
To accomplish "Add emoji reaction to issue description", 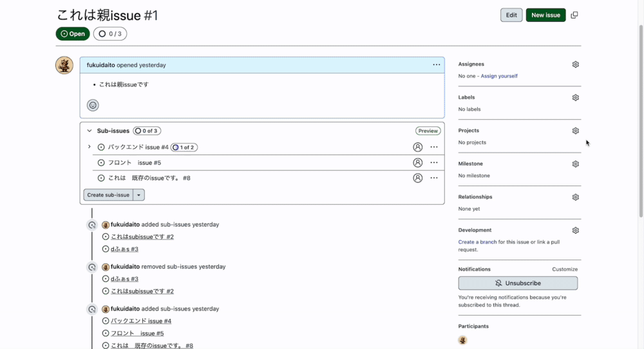I will (93, 106).
